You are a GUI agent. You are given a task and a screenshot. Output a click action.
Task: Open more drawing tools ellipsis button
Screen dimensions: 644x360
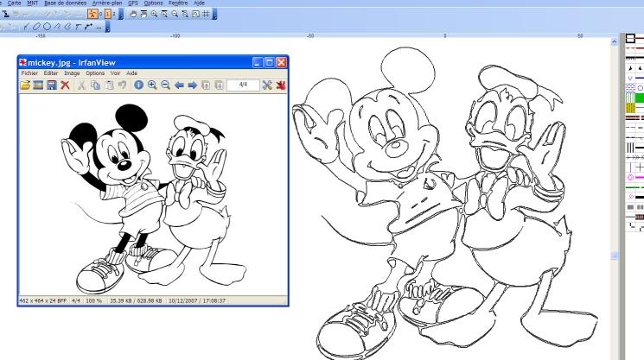pos(99,28)
